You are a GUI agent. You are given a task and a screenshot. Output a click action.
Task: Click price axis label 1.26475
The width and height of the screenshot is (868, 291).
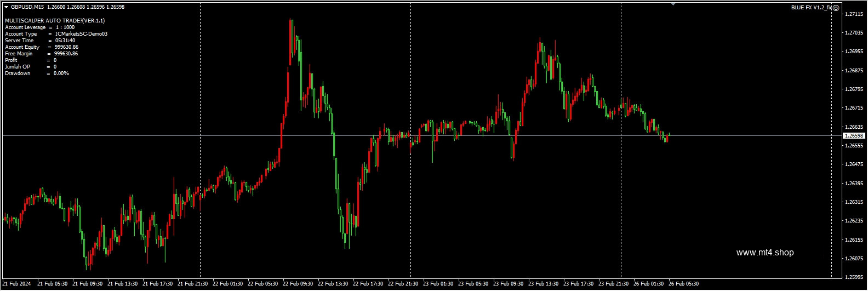tap(855, 164)
